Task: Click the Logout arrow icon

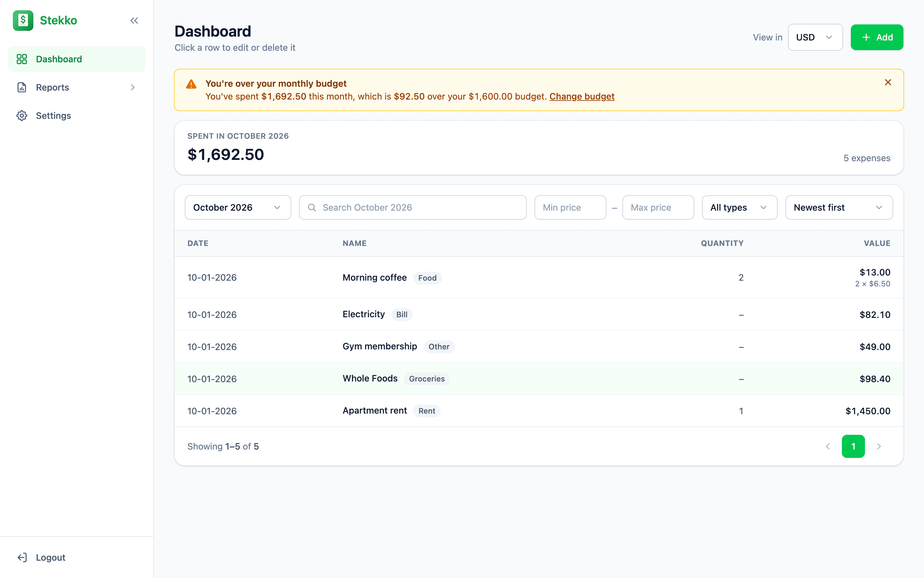Action: tap(22, 557)
